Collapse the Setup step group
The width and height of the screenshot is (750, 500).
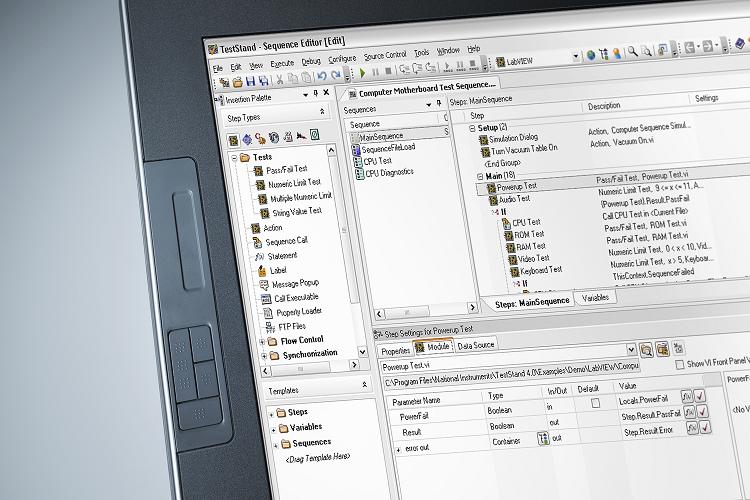471,128
